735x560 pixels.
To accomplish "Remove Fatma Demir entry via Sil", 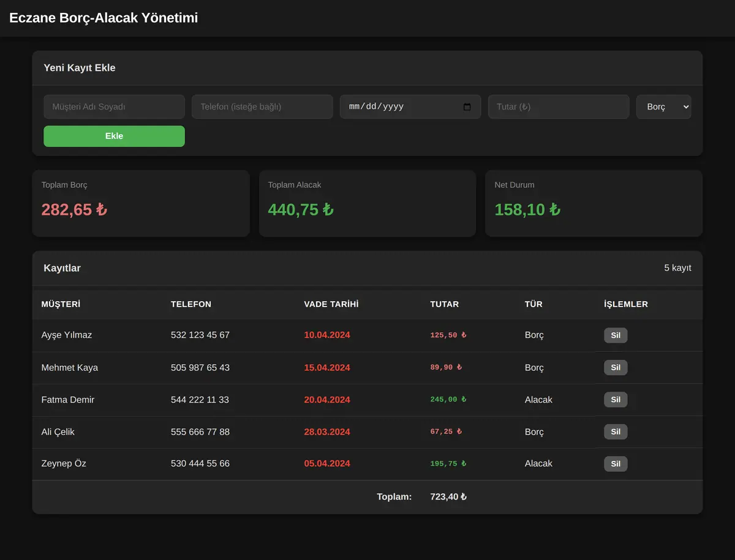I will pos(616,400).
